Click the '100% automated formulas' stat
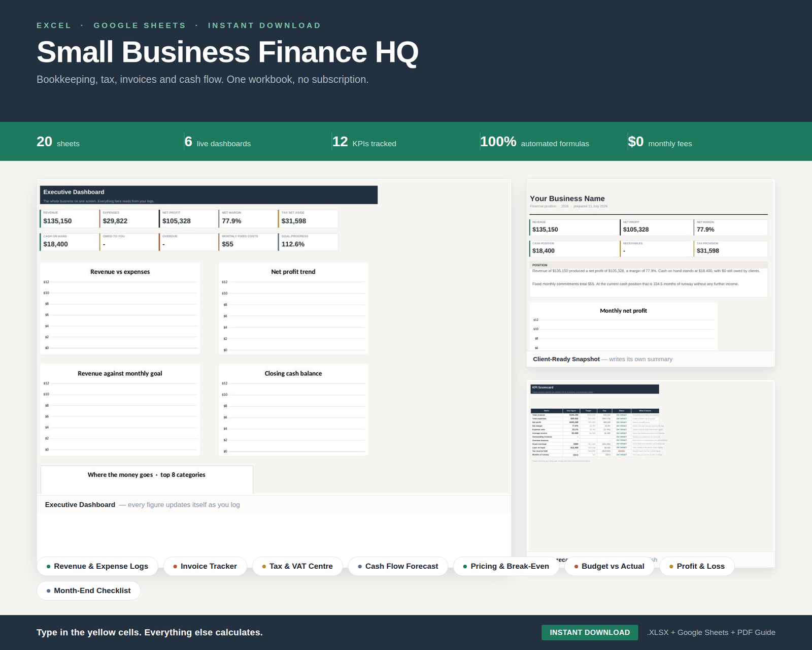812x650 pixels. pyautogui.click(x=535, y=142)
